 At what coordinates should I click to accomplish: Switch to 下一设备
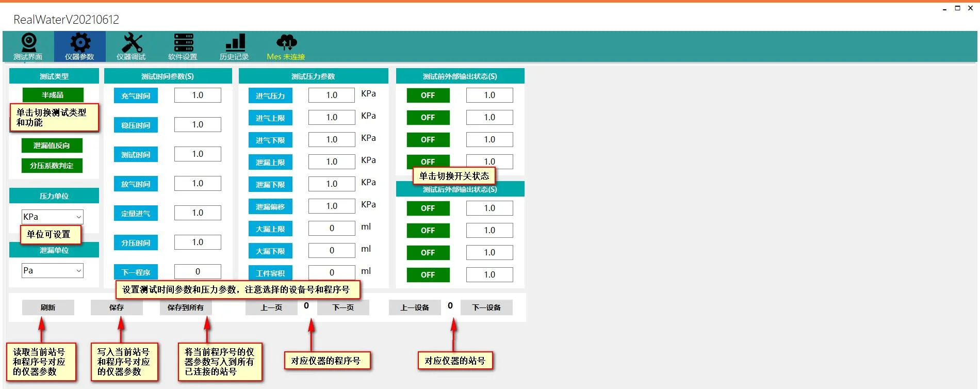486,307
